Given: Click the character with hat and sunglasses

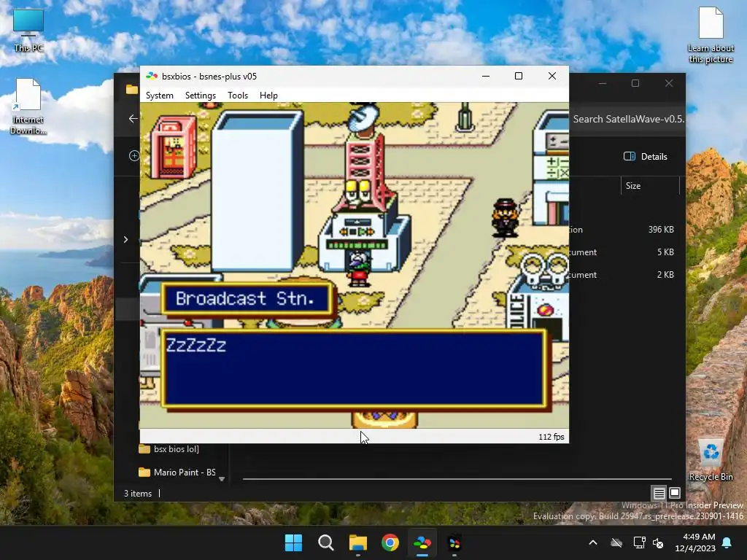Looking at the screenshot, I should coord(505,217).
